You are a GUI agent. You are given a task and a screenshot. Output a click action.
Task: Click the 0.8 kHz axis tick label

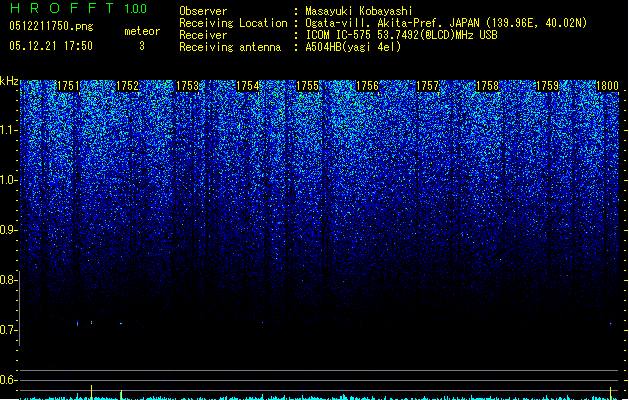(x=9, y=280)
